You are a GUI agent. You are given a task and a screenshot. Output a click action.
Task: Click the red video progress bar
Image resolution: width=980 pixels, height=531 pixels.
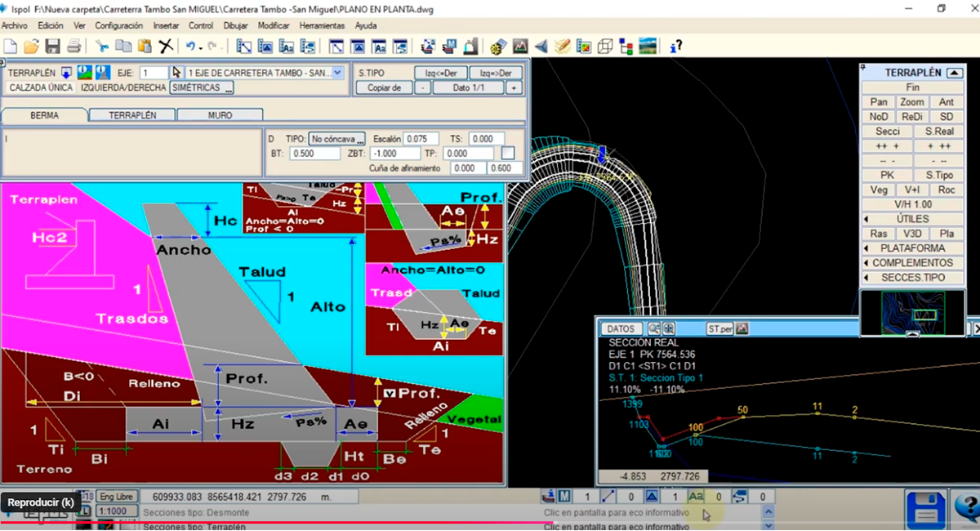[x=278, y=523]
